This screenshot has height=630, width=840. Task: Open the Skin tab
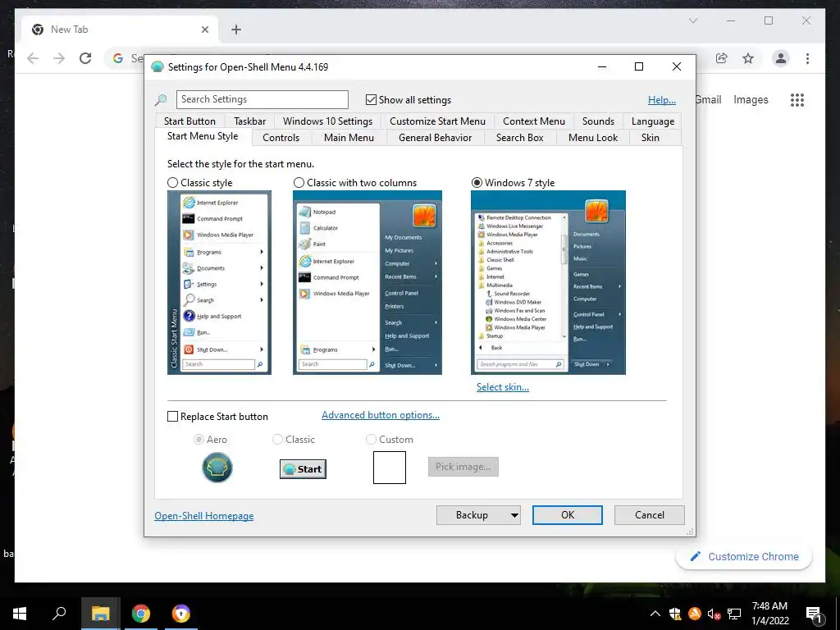click(651, 138)
